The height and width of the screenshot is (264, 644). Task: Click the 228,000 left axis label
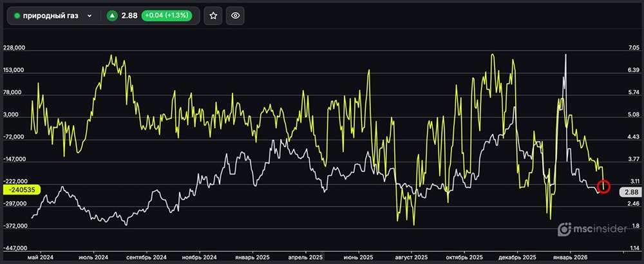[13, 48]
